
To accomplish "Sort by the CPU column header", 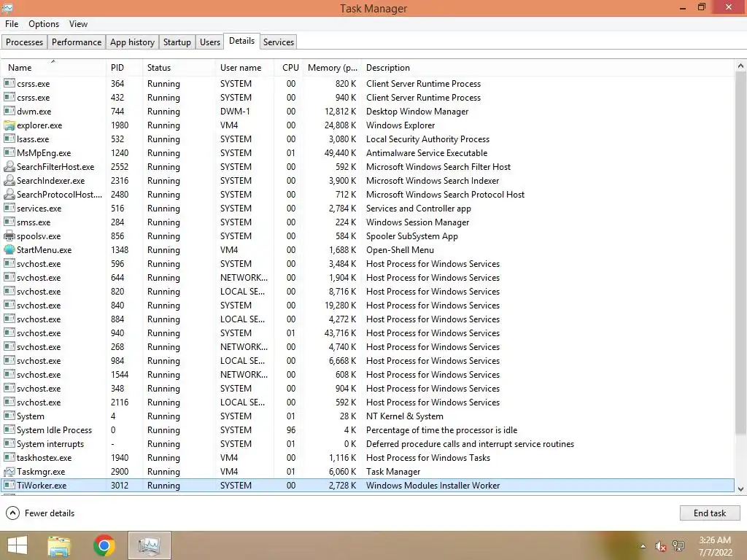I will tap(289, 68).
